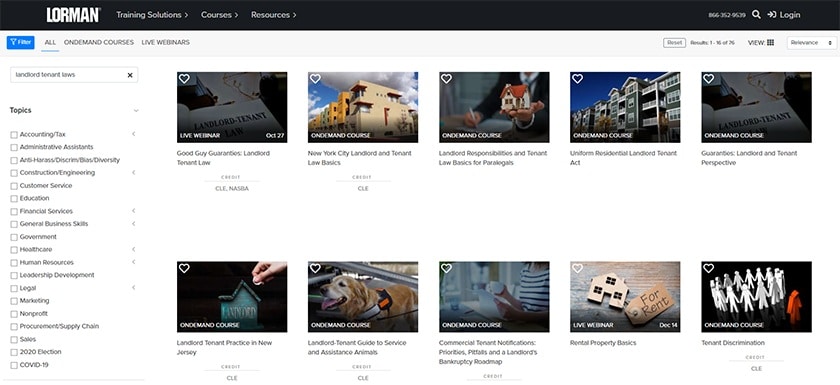Screen dimensions: 840x385
Task: Click the Lorman logo
Action: point(73,15)
